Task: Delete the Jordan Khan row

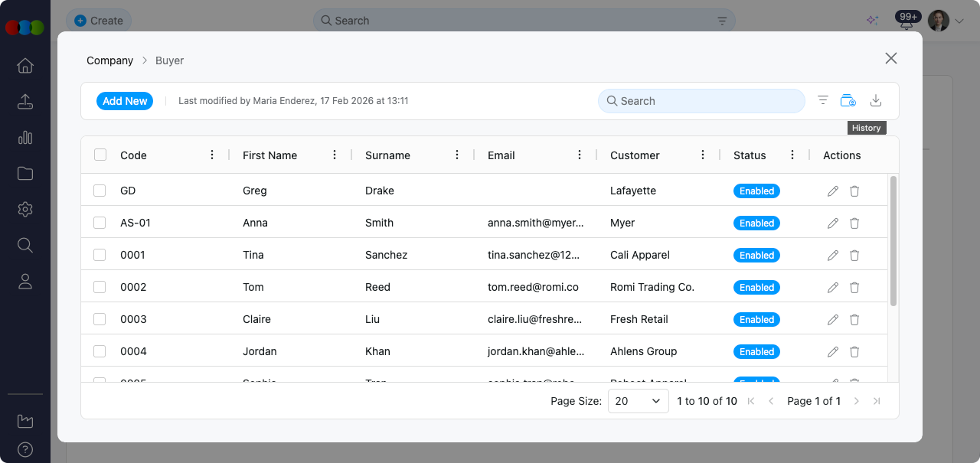Action: (x=854, y=352)
